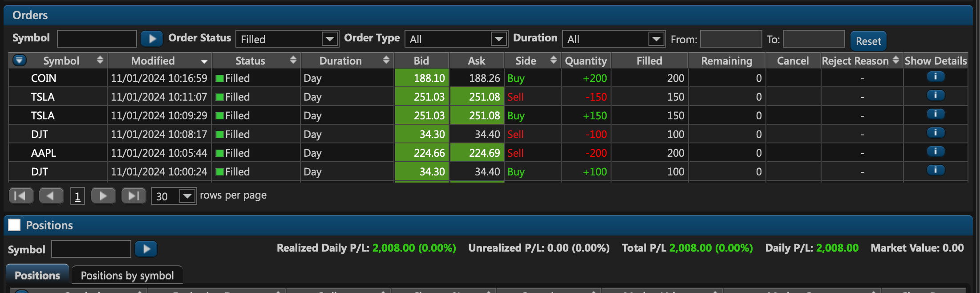This screenshot has width=980, height=293.
Task: Click the Market Value 0.00 text
Action: click(x=917, y=248)
